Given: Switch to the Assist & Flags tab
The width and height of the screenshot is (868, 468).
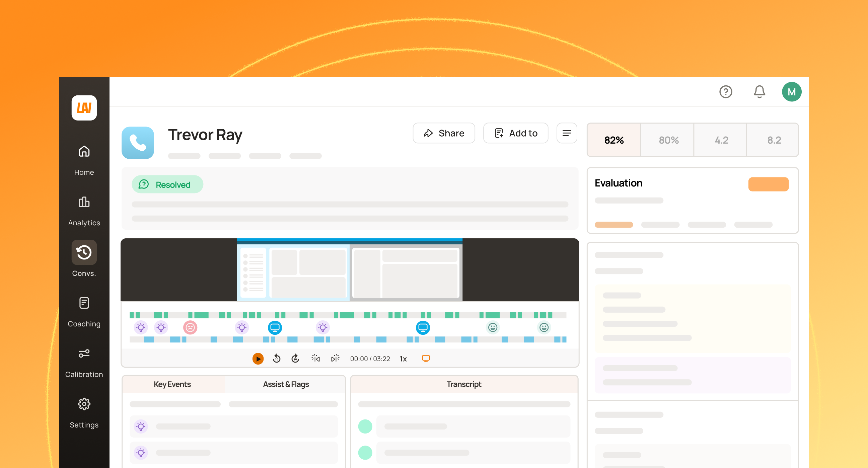Looking at the screenshot, I should click(285, 384).
